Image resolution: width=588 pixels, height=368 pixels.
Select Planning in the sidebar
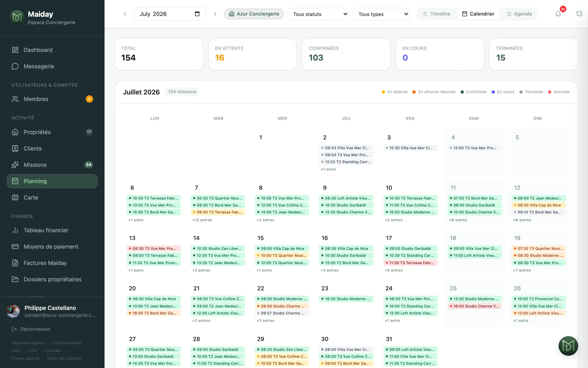52,181
